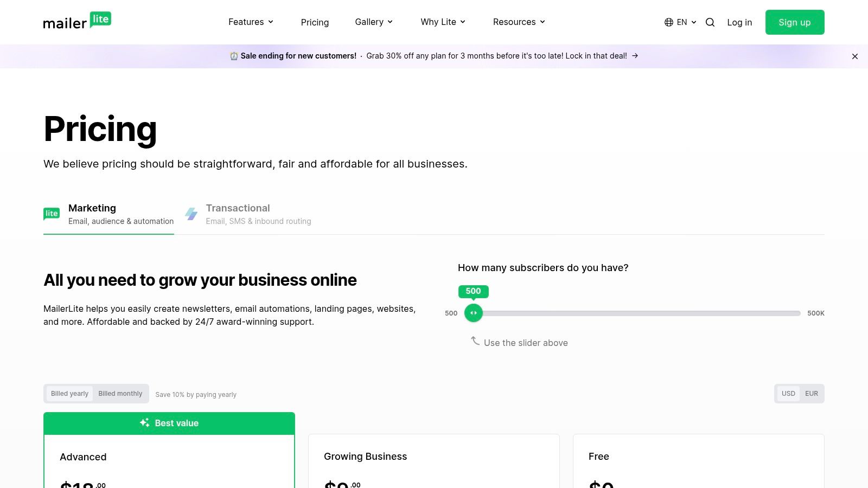
Task: Open the Resources dropdown
Action: coord(519,22)
